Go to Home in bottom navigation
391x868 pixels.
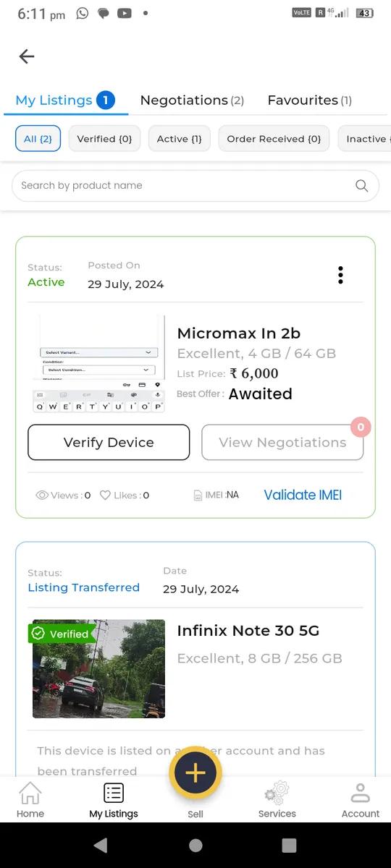pos(30,800)
